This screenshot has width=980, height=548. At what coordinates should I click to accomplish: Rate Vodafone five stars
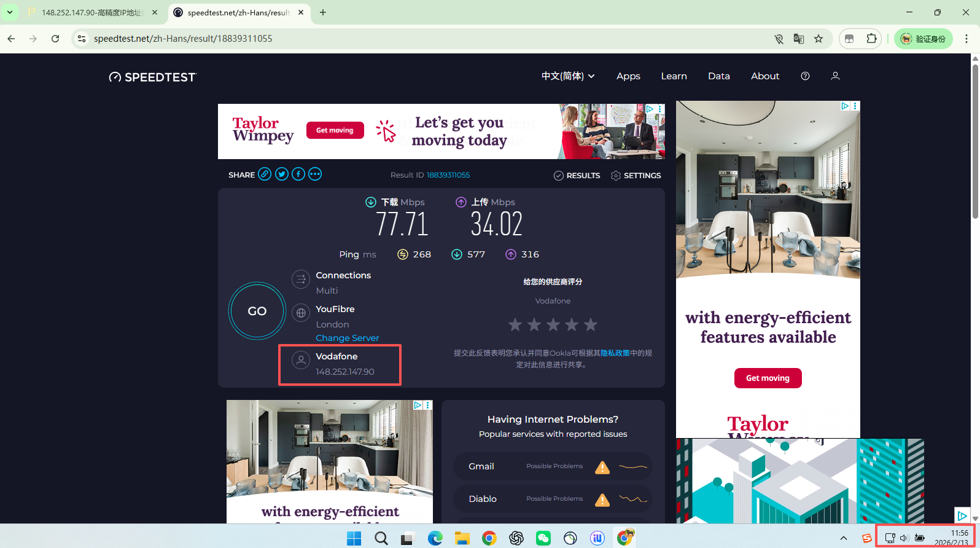coord(591,324)
